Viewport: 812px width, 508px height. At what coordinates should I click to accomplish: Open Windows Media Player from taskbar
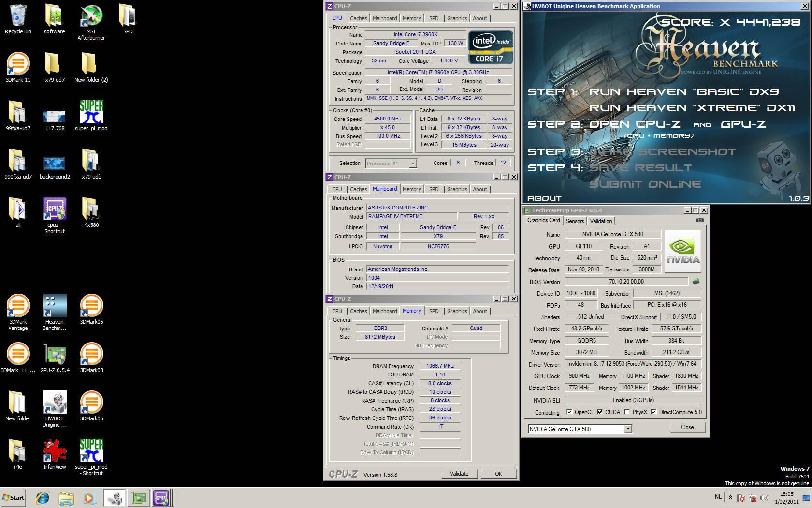[89, 497]
